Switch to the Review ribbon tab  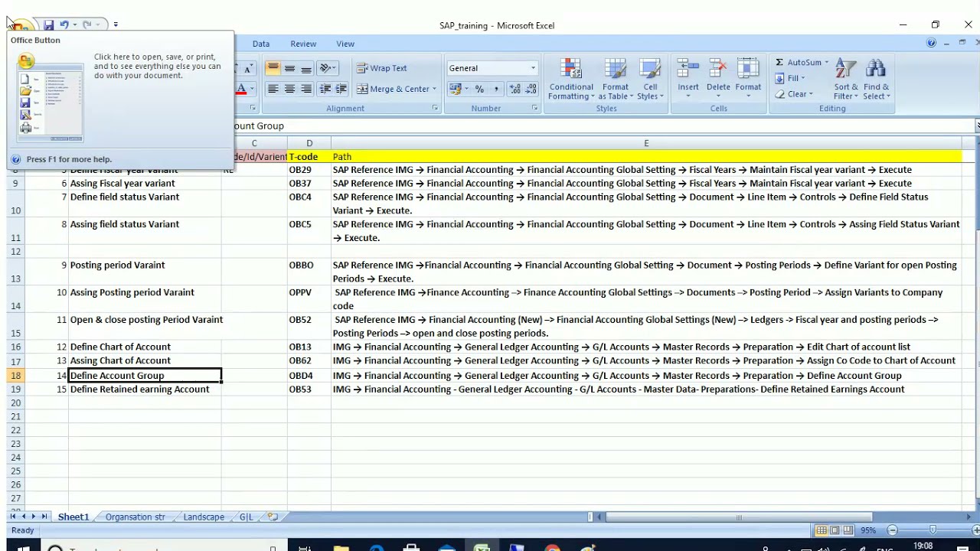(x=303, y=44)
